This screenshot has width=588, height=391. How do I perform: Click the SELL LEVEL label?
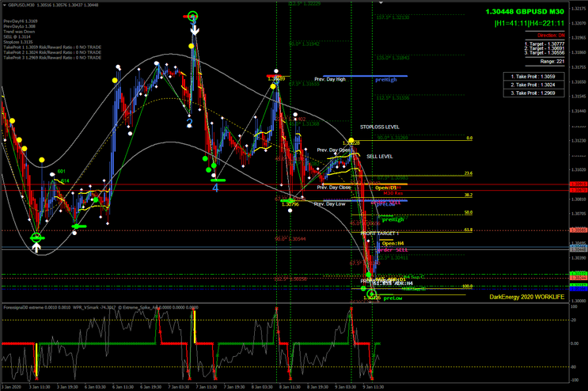(379, 157)
